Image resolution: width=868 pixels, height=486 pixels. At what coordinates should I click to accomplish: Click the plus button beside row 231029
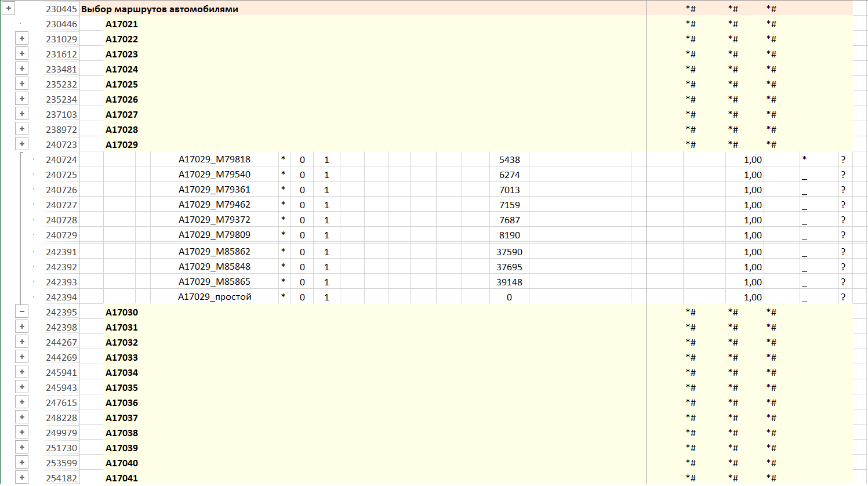(22, 39)
